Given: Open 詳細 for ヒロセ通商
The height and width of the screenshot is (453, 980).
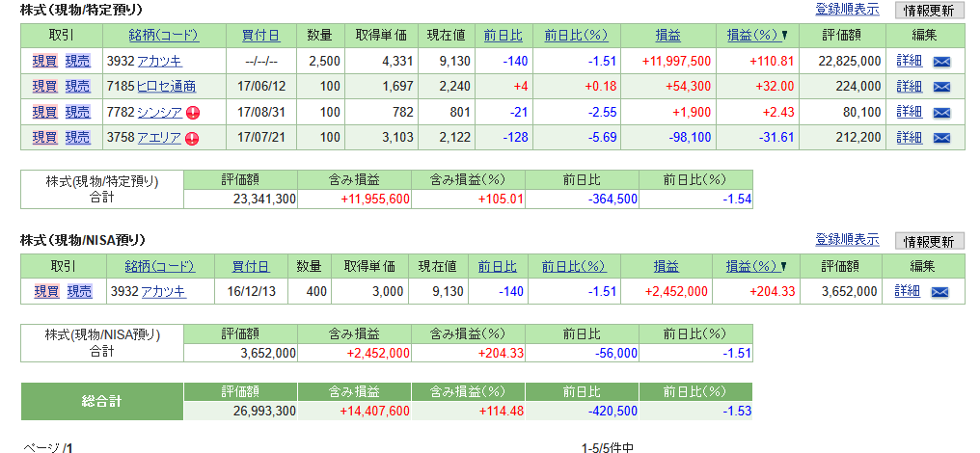Looking at the screenshot, I should pos(909,86).
